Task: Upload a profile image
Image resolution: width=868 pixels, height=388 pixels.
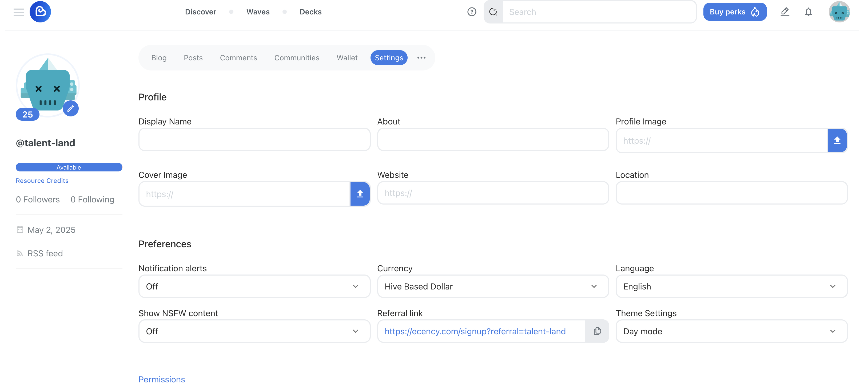Action: click(x=837, y=140)
